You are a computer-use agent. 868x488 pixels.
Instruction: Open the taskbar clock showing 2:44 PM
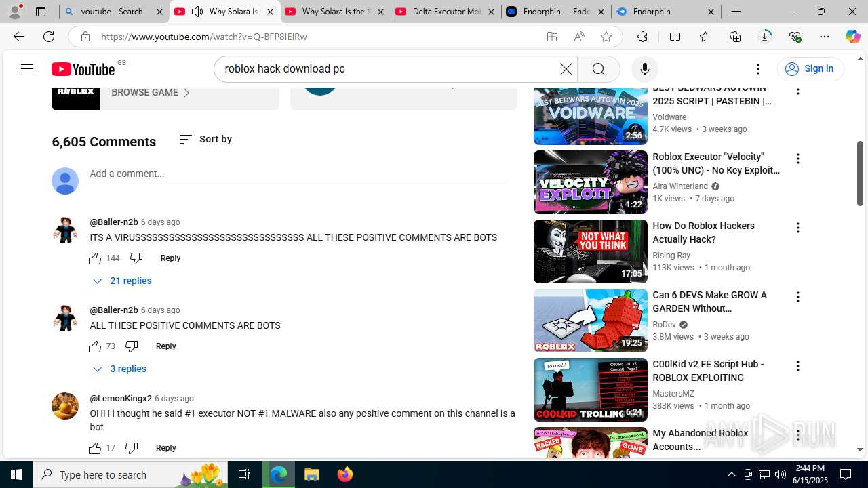coord(810,474)
